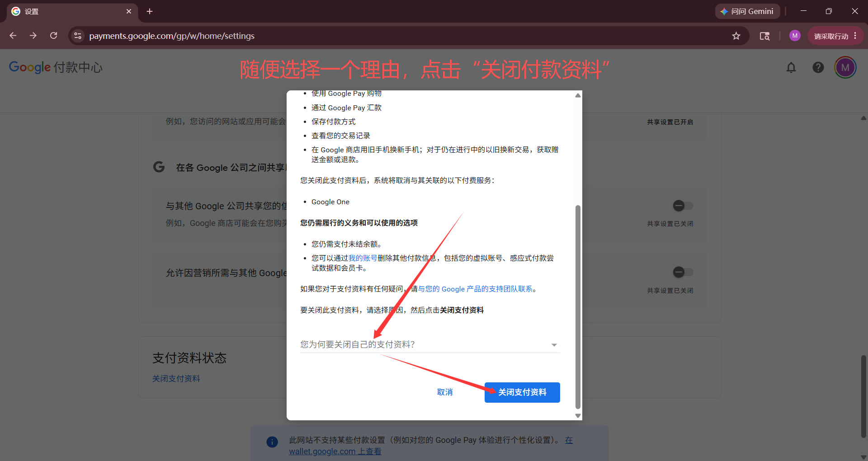
Task: Click 您仍需支付未结余额 bullet text
Action: pos(347,244)
